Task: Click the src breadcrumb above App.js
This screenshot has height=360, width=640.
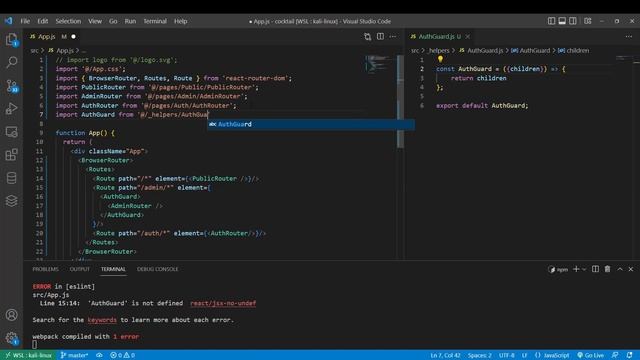Action: 34,51
